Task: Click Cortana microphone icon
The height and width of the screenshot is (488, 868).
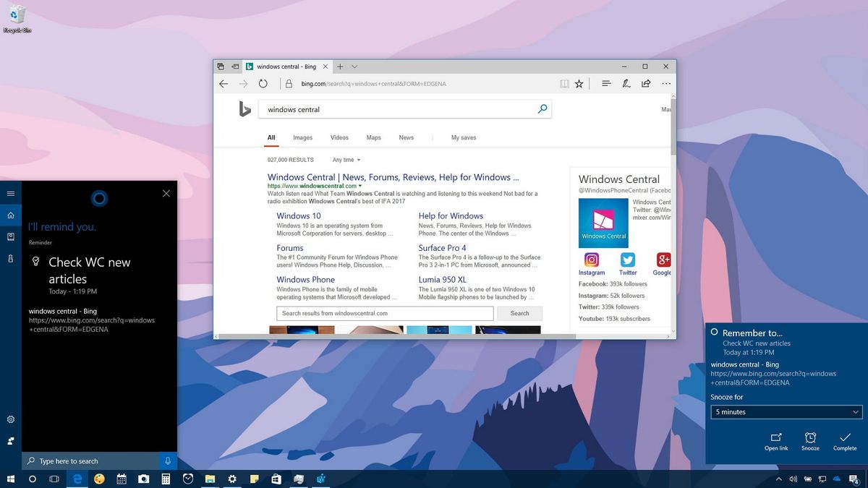Action: [x=168, y=461]
